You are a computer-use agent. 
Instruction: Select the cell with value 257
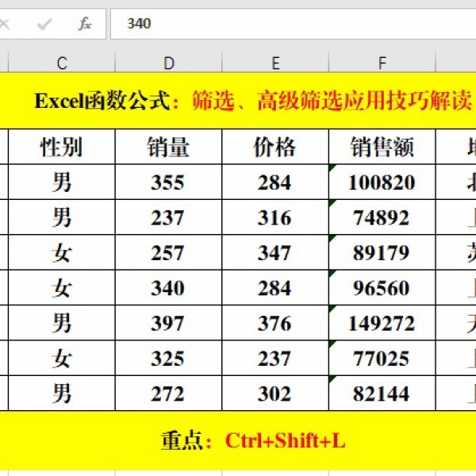[169, 252]
